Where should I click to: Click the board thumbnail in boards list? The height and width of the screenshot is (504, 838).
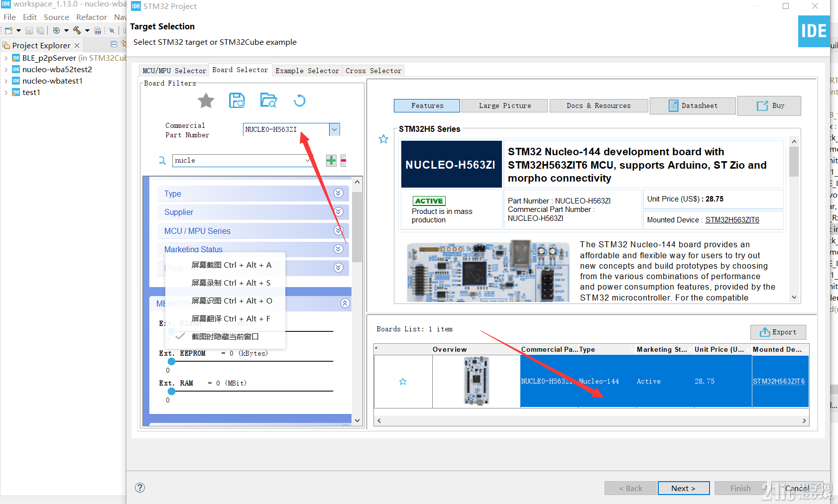coord(476,381)
